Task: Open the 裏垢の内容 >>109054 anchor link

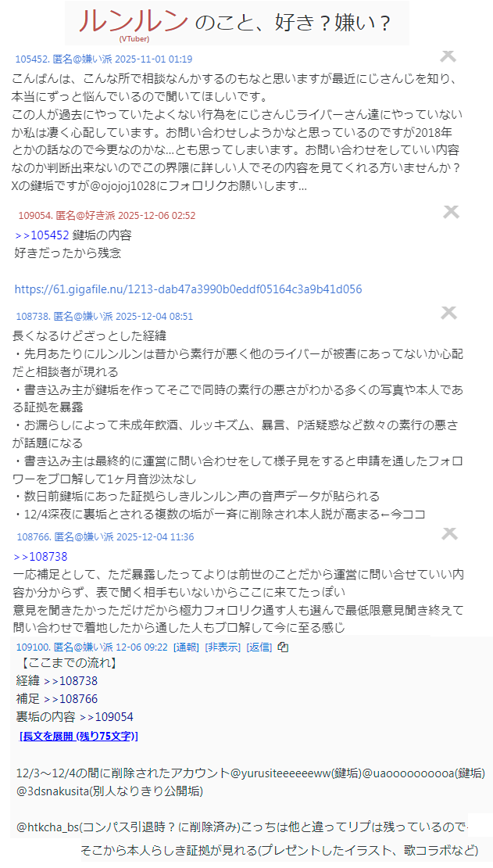Action: (x=106, y=717)
